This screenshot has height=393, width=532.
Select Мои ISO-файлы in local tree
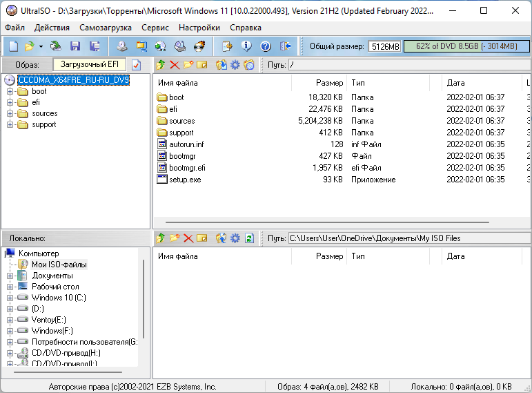coord(59,265)
